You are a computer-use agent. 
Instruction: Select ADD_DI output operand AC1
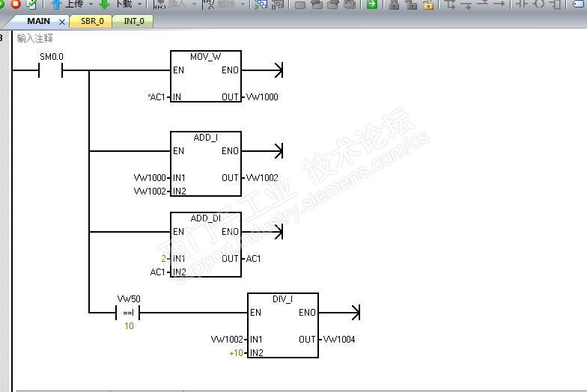[253, 259]
